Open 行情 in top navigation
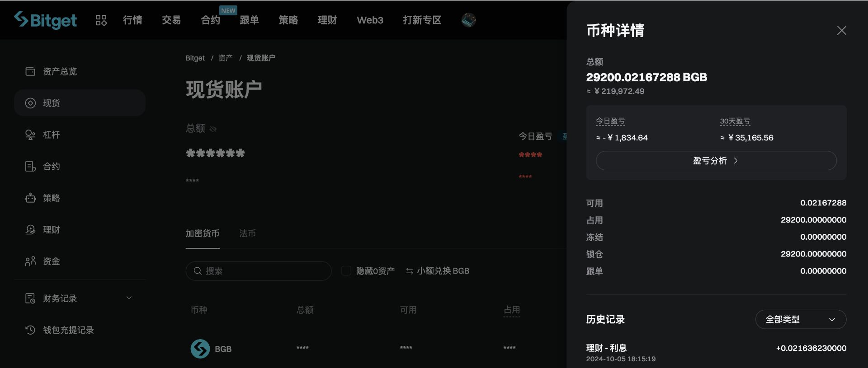 [x=132, y=20]
